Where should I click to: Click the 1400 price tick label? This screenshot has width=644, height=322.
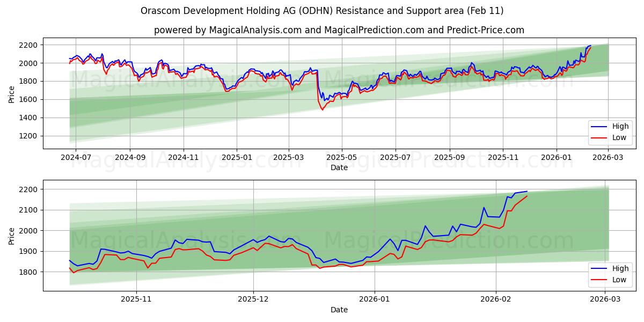29,118
